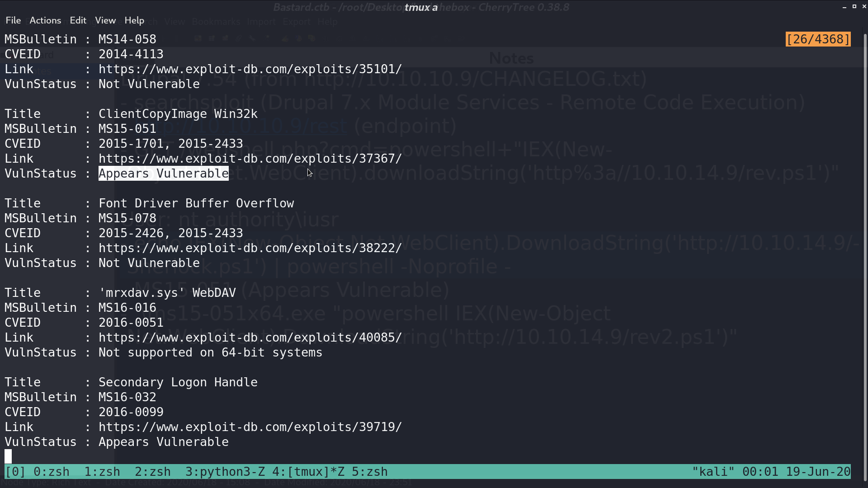This screenshot has height=488, width=868.
Task: Click the CVE value 2016-0099
Action: click(131, 412)
